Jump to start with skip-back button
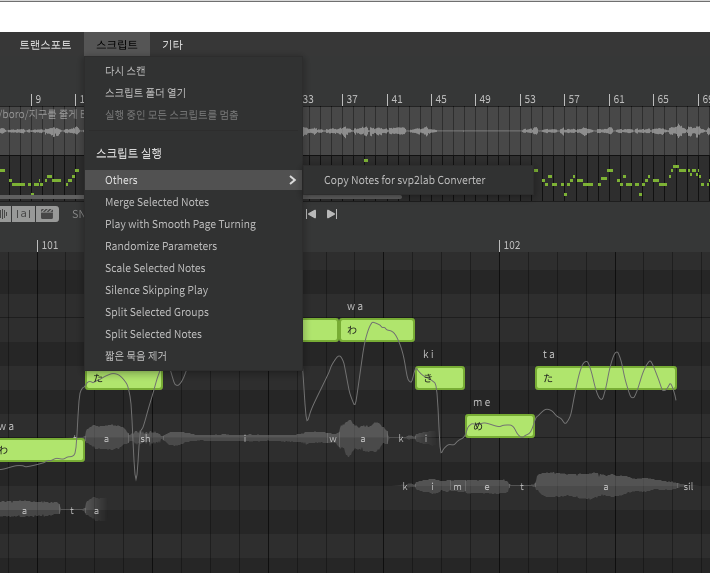710x573 pixels. point(311,214)
